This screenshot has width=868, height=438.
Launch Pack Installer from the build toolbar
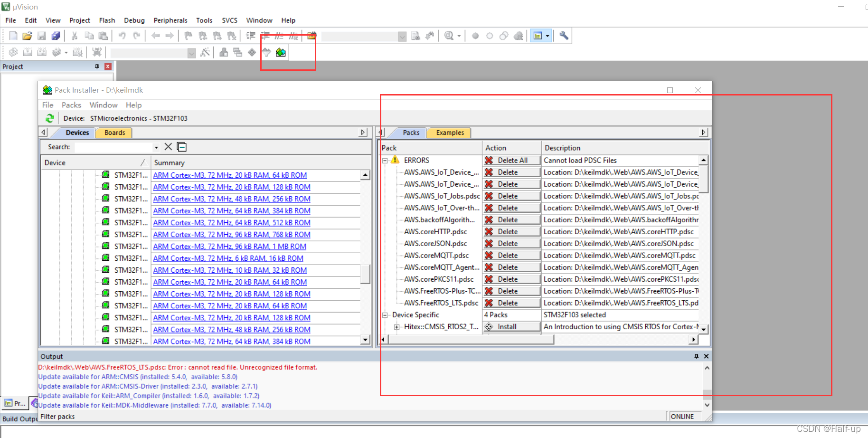[x=281, y=52]
